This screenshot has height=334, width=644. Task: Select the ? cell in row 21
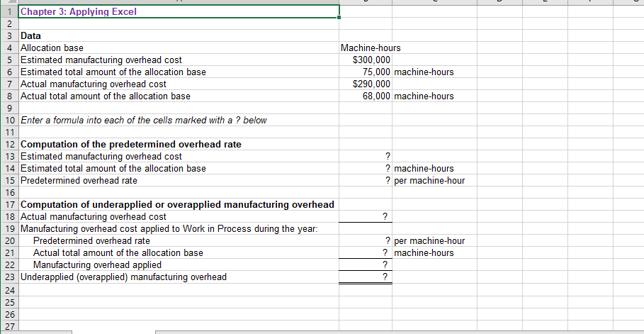tap(366, 252)
